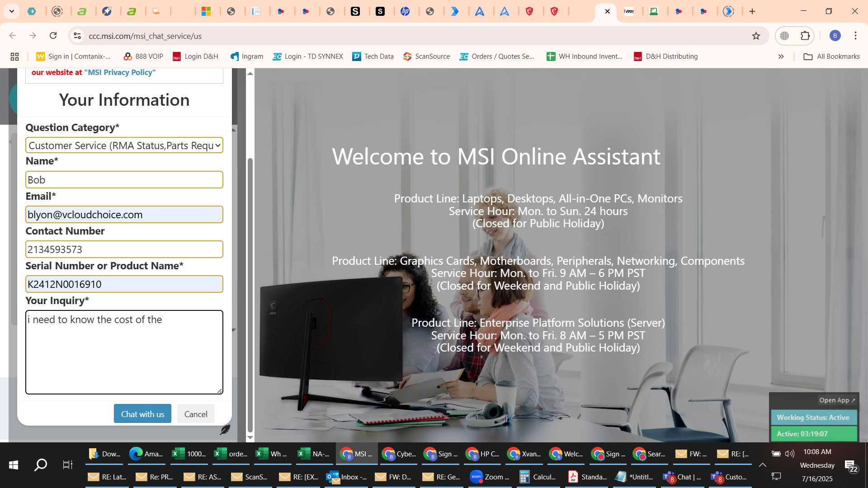
Task: Open Task View
Action: point(67,465)
